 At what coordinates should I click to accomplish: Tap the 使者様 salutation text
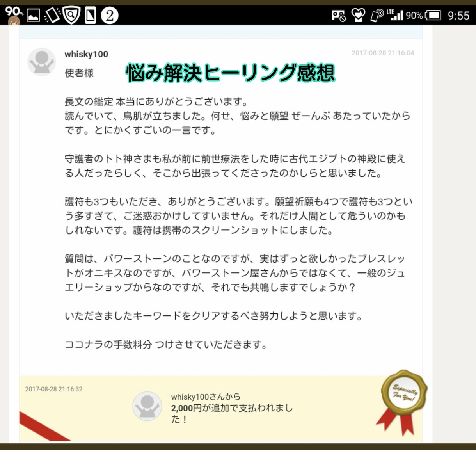point(79,73)
